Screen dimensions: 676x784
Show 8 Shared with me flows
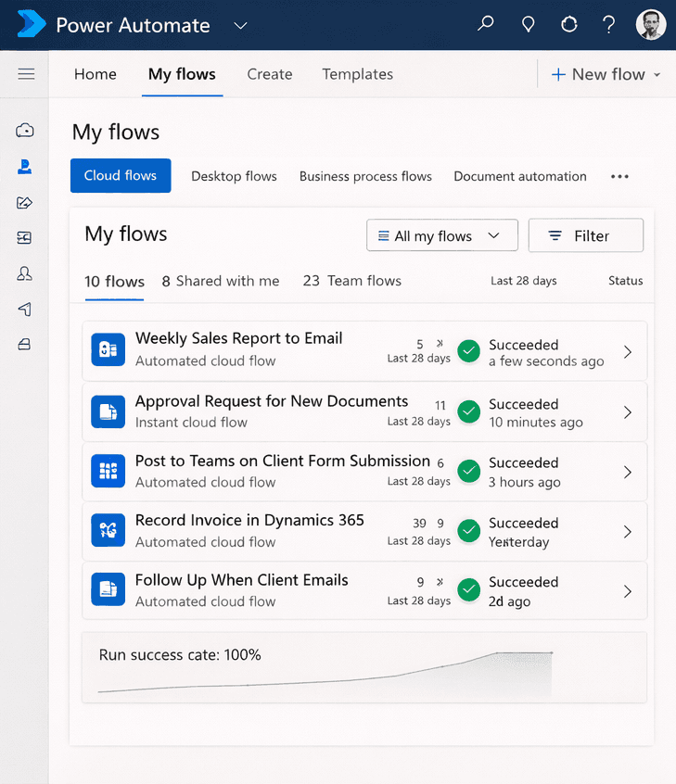(x=221, y=281)
